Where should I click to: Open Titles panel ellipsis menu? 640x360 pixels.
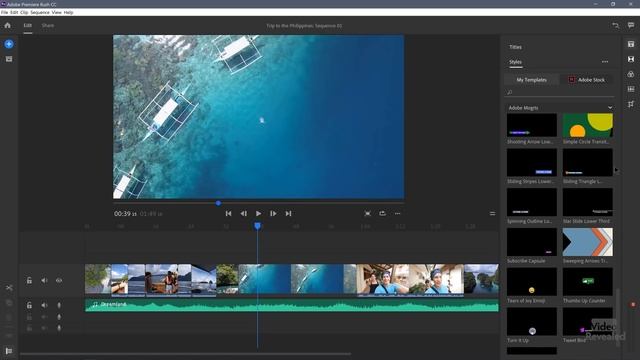point(605,62)
